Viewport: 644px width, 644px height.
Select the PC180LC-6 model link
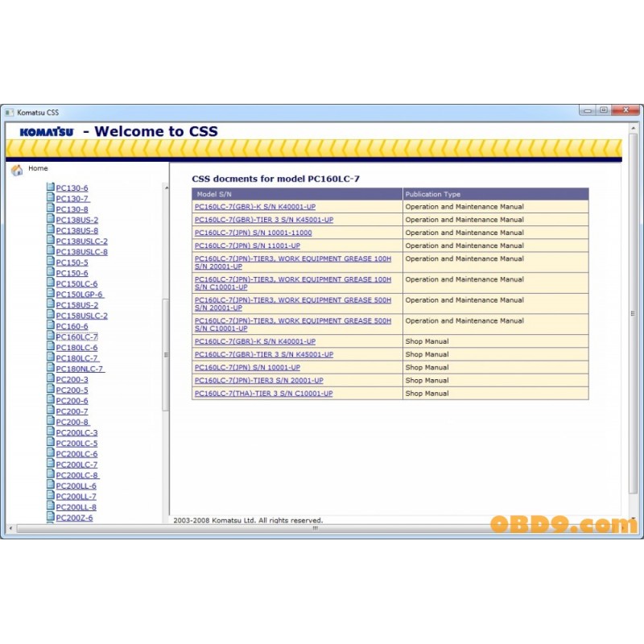pyautogui.click(x=76, y=348)
